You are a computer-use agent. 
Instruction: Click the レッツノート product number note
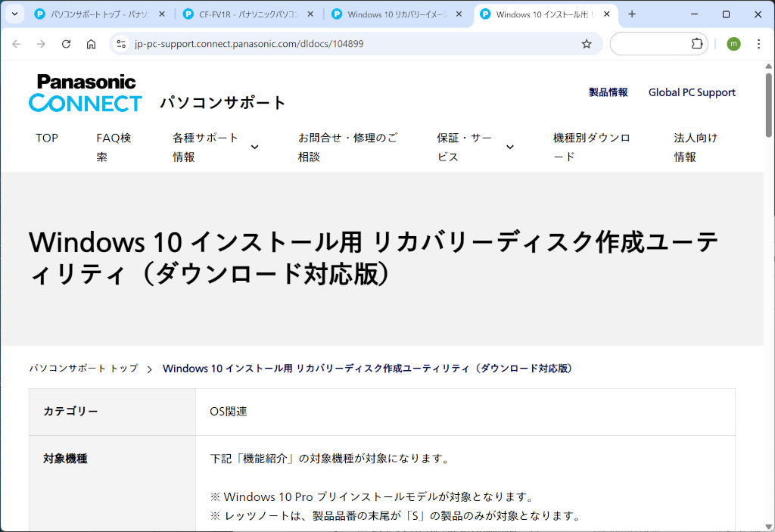[x=395, y=515]
